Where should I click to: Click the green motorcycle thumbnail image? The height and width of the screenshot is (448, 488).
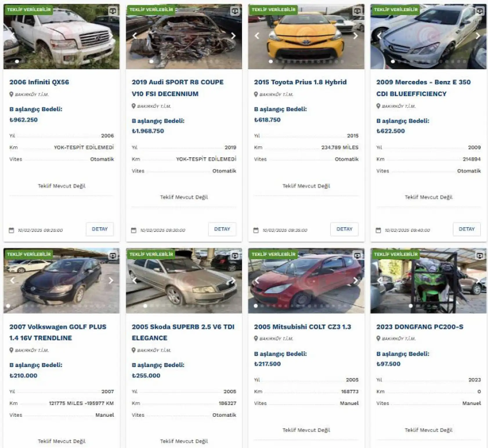[429, 281]
